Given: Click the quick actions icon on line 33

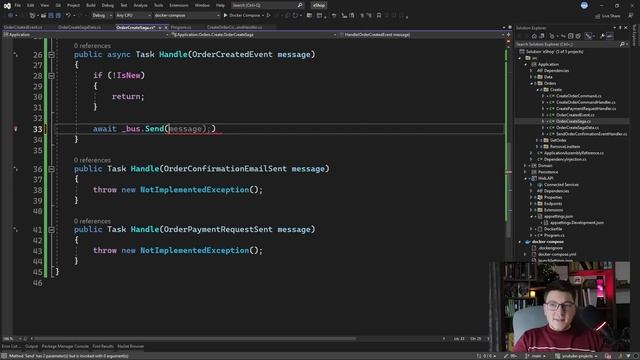Looking at the screenshot, I should pos(16,129).
